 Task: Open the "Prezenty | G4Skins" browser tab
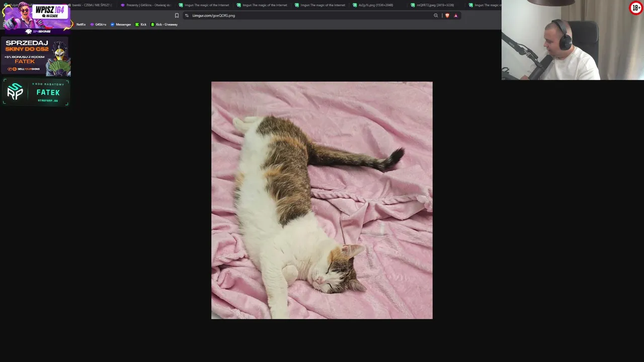[146, 5]
